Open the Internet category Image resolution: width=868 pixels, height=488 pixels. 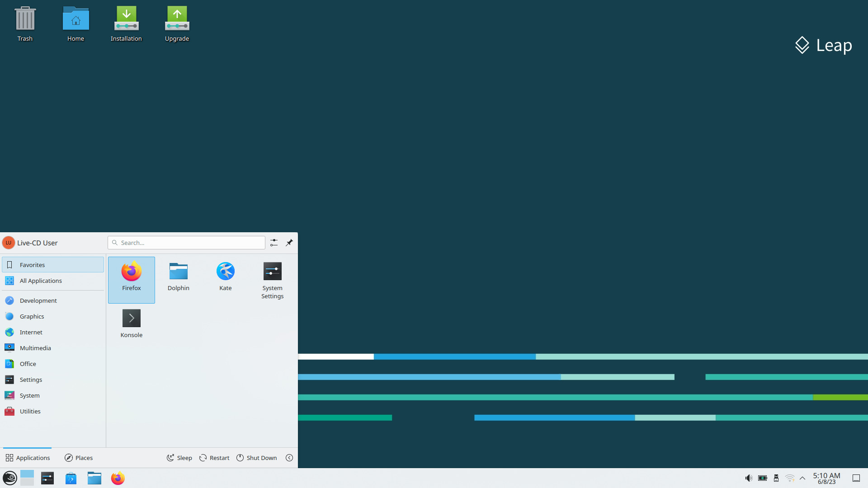[53, 332]
